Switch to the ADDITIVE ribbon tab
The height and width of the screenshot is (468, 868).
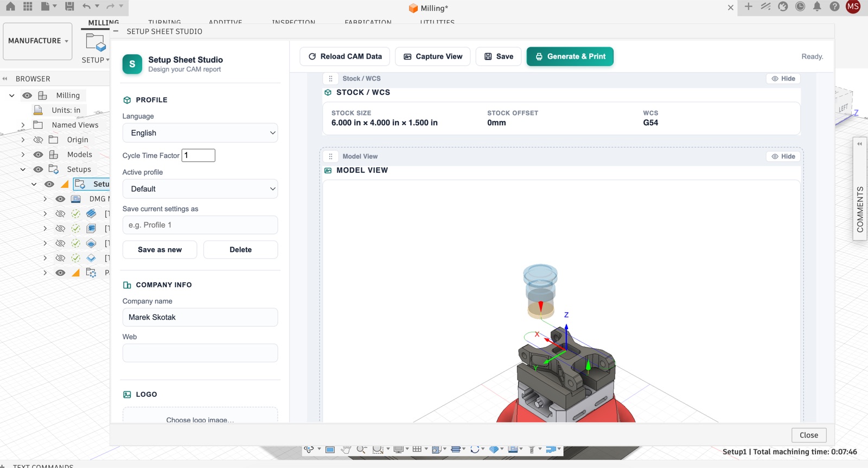(225, 23)
